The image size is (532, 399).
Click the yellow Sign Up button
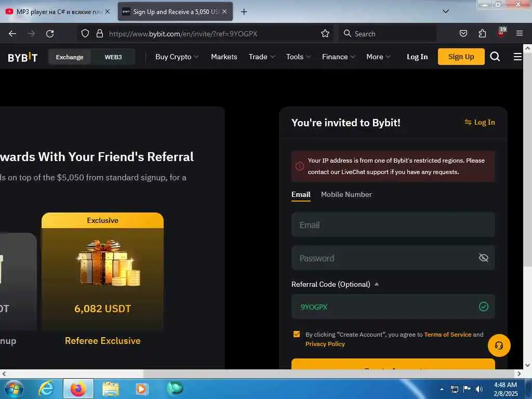point(461,57)
